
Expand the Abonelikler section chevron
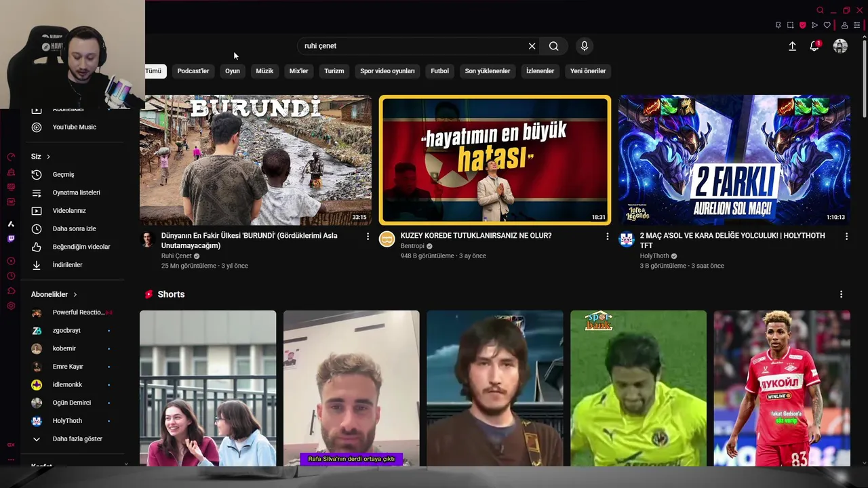pos(75,295)
